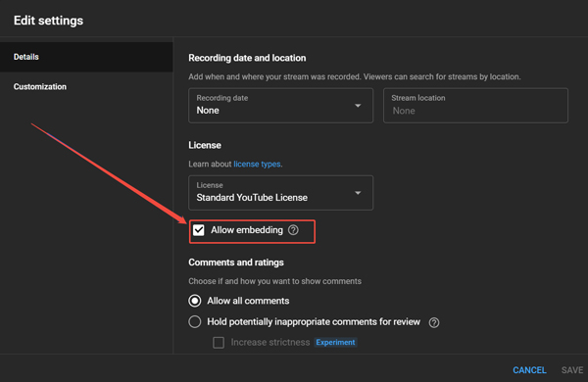This screenshot has height=382, width=588.
Task: Click 'Choose if and how you want to show comments' text
Action: [274, 281]
